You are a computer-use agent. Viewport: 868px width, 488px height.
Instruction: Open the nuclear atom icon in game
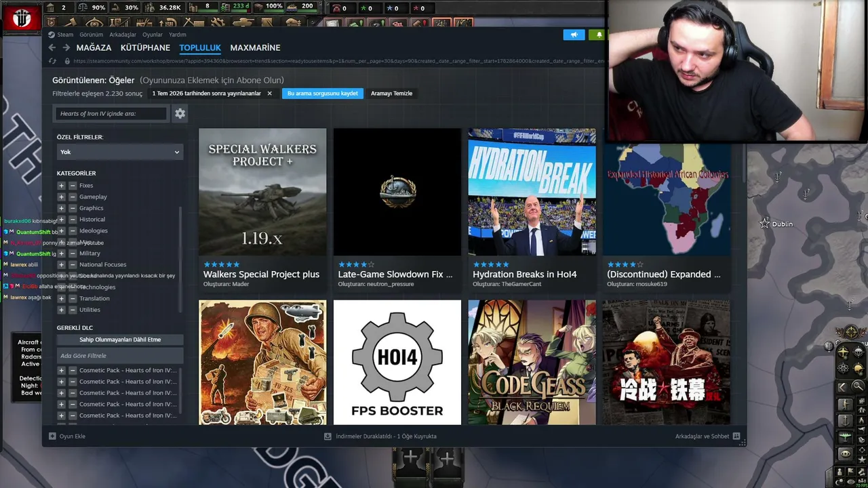(844, 369)
